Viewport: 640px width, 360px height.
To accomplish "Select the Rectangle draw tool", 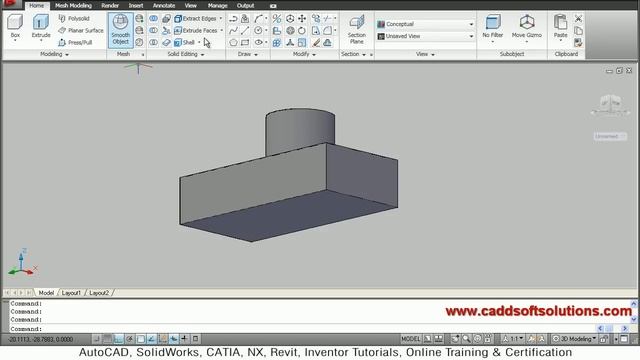I will 245,42.
